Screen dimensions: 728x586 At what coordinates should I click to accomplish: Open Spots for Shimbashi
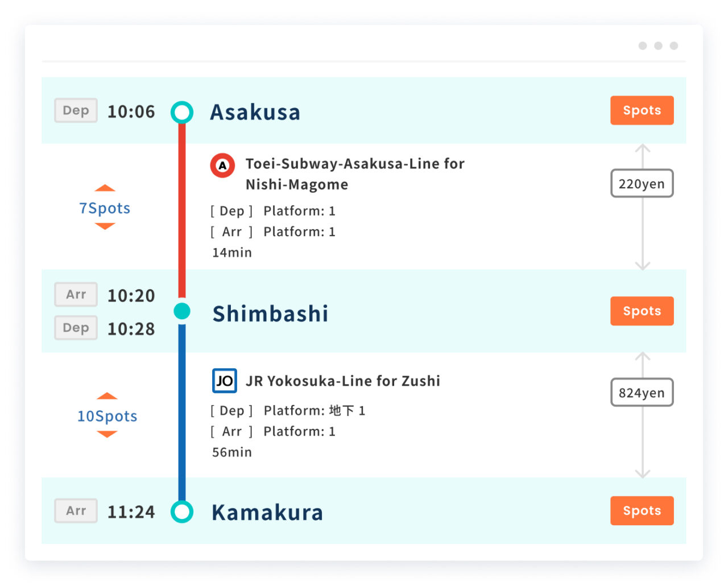pyautogui.click(x=642, y=311)
